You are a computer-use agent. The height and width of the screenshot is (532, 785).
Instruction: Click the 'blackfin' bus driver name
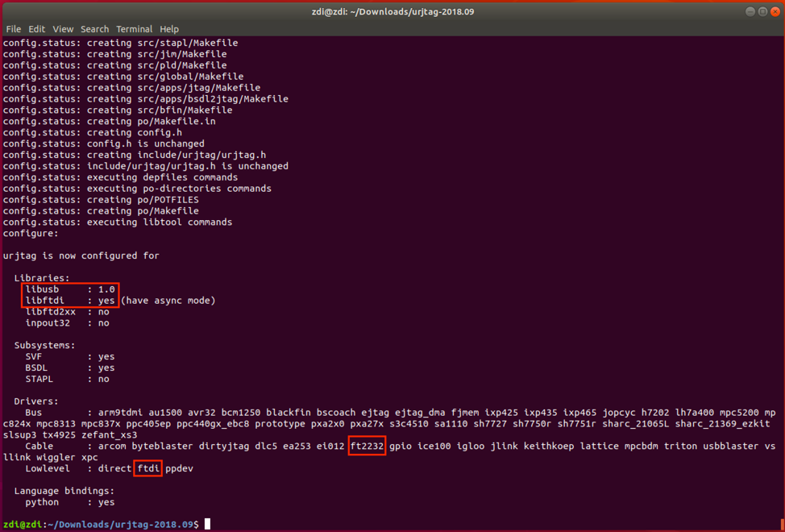click(x=289, y=413)
